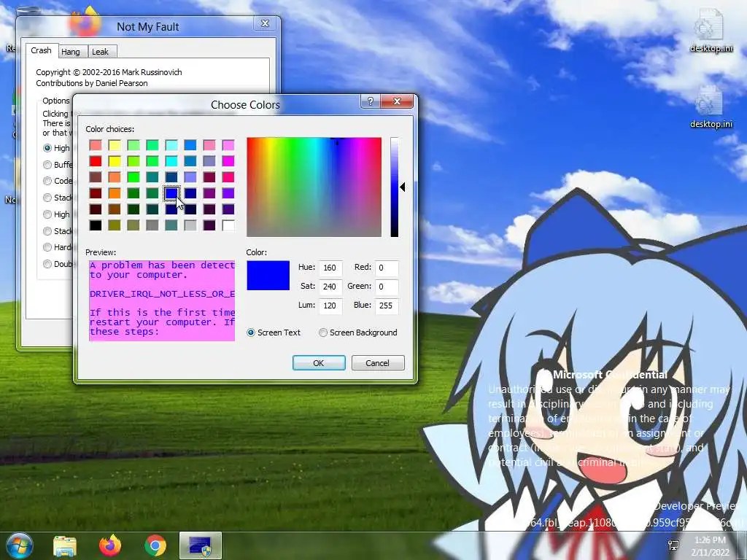
Task: Click the taskbar date 2/11/2022
Action: tap(710, 553)
